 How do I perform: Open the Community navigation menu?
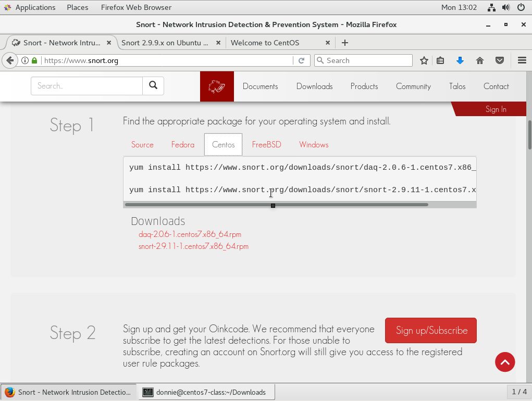pos(413,86)
